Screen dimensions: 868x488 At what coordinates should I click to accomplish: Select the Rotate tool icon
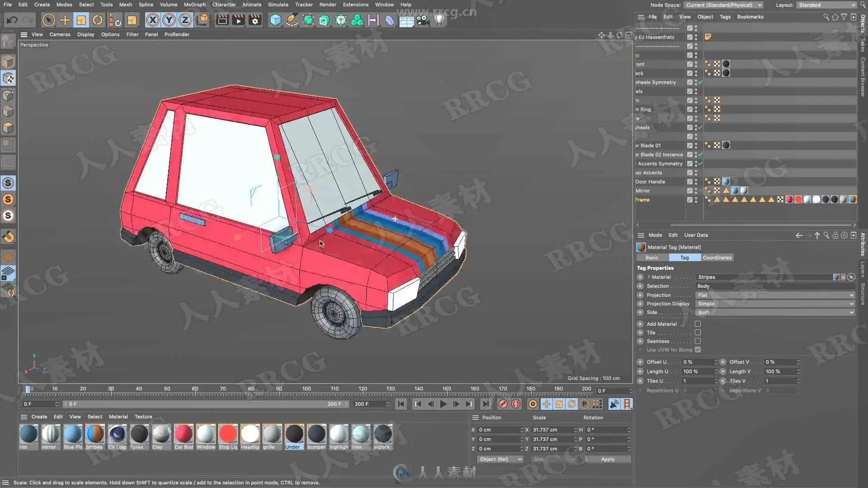click(98, 20)
